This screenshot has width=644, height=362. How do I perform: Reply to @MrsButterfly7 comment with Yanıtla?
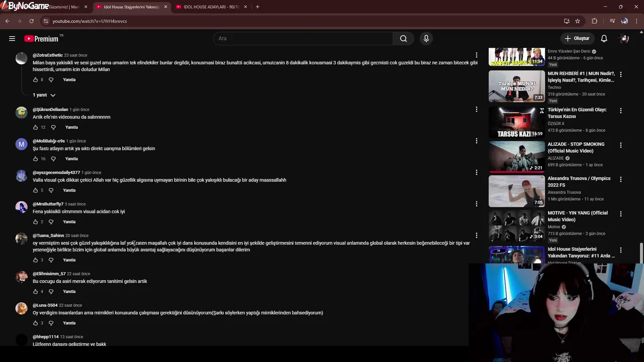(x=69, y=222)
